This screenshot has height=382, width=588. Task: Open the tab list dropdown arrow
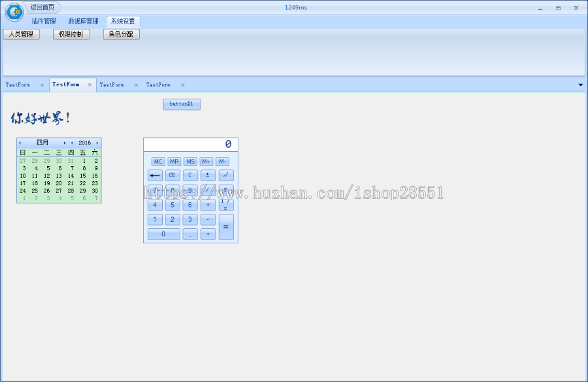pyautogui.click(x=581, y=85)
